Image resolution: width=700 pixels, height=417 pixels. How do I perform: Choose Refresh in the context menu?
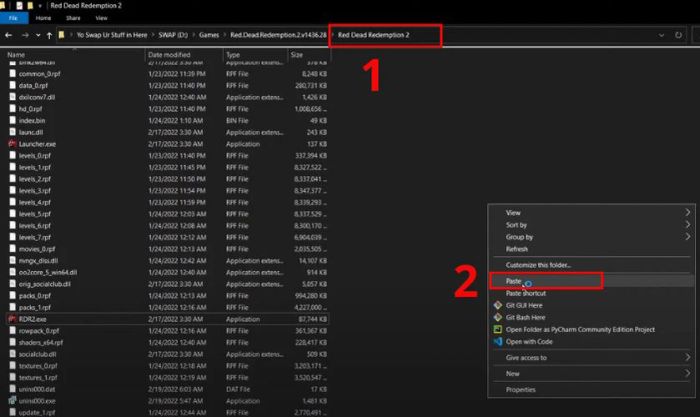pyautogui.click(x=517, y=249)
